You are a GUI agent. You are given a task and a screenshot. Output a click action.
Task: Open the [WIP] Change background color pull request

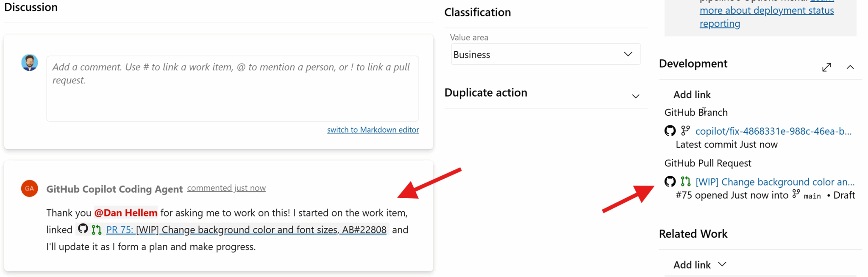coord(775,182)
